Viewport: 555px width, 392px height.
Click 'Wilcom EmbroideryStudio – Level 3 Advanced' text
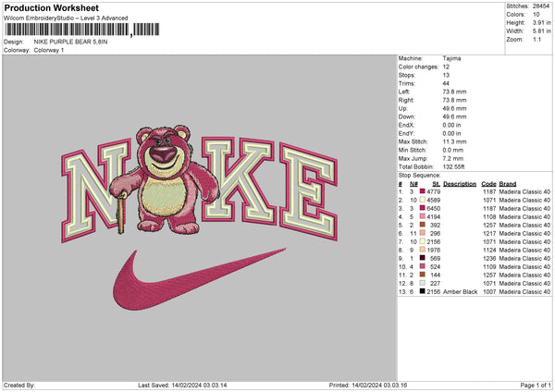point(66,18)
